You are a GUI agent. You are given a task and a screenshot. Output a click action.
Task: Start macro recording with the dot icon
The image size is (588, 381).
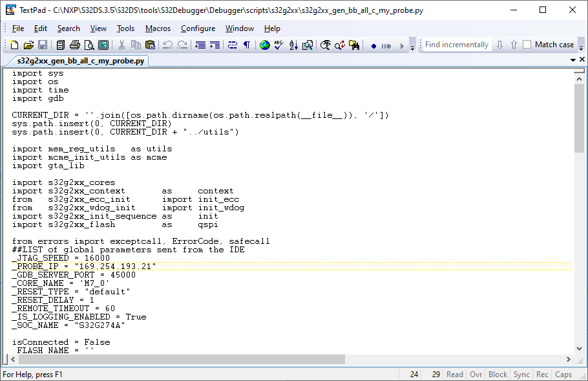click(373, 46)
